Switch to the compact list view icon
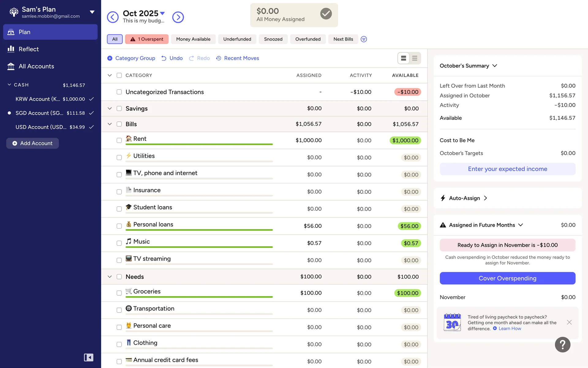Screen dimensions: 588x368 (415, 58)
